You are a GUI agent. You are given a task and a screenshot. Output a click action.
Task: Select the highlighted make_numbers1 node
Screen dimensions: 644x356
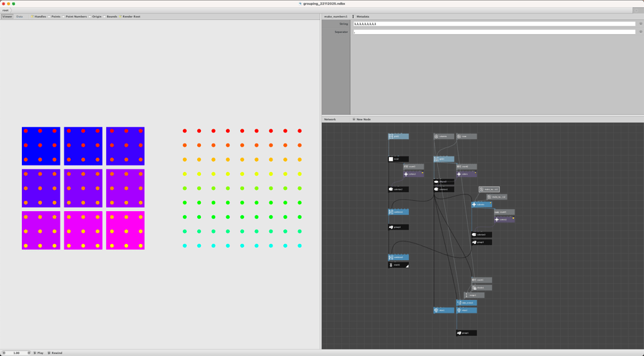489,189
